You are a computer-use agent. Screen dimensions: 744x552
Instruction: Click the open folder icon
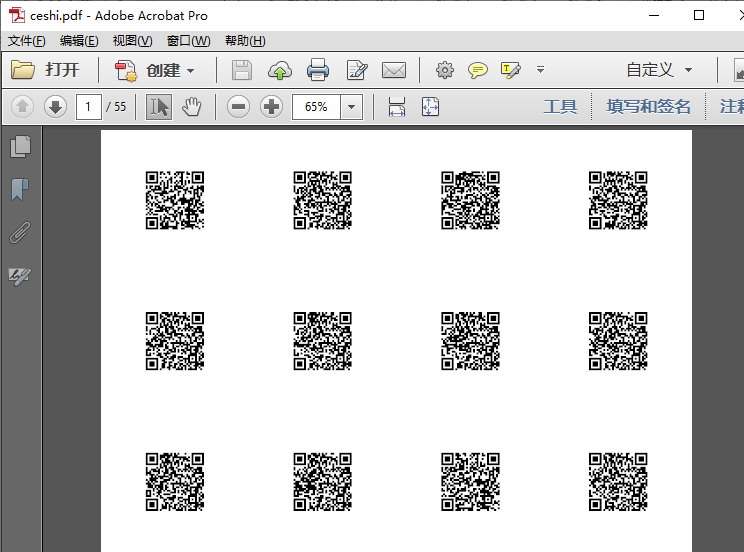(23, 70)
